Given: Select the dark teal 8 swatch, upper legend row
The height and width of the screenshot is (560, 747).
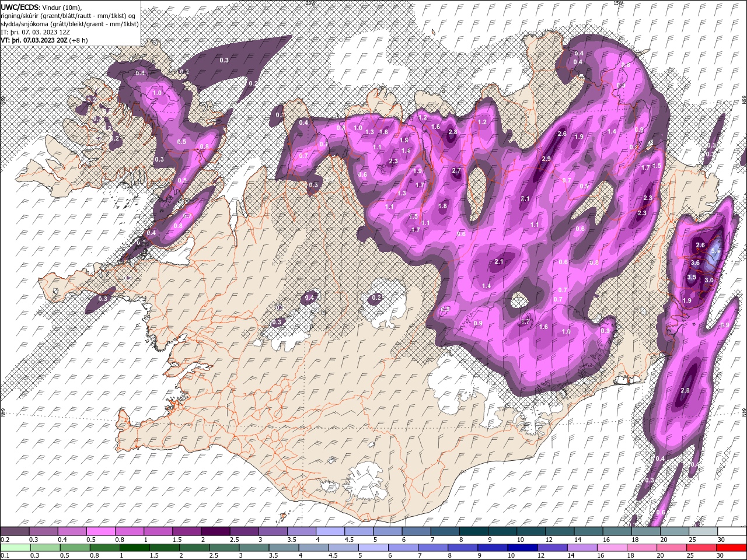Looking at the screenshot, I should click(x=474, y=531).
